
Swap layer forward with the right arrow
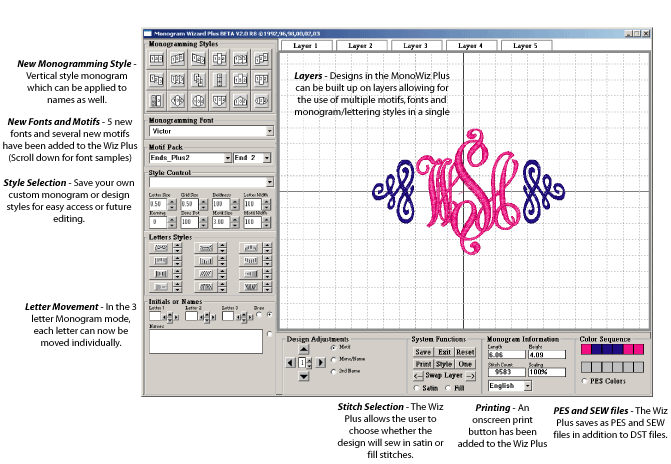click(x=470, y=376)
